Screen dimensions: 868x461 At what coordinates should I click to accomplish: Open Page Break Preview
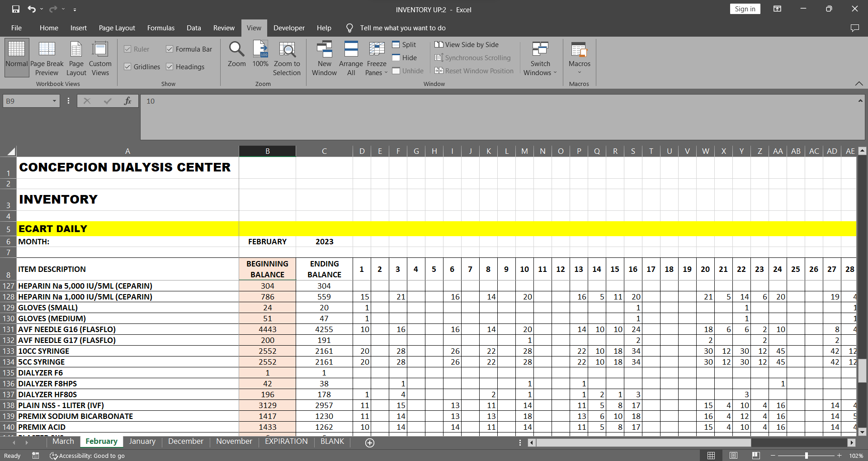tap(47, 58)
